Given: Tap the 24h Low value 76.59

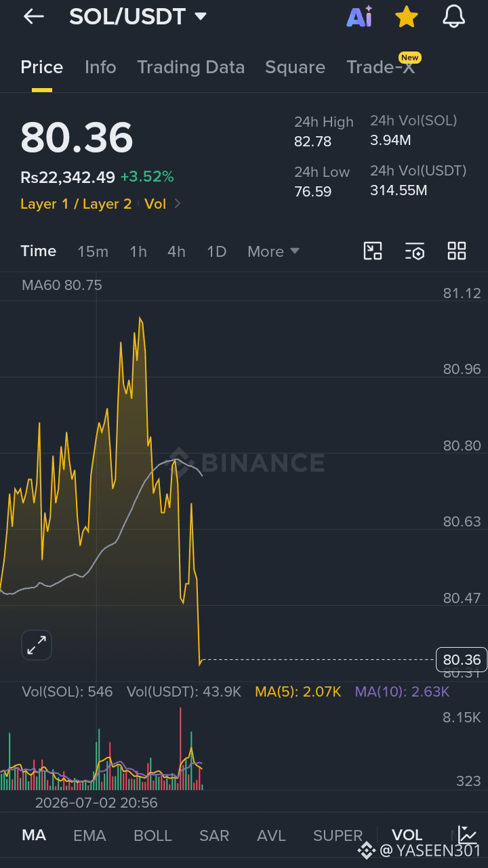Looking at the screenshot, I should [x=312, y=192].
